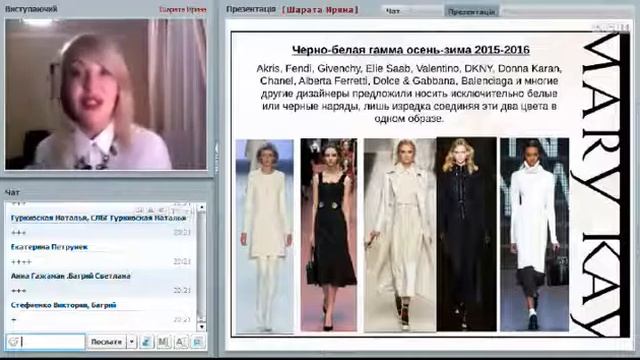
Task: Switch to the Презентация tab
Action: pyautogui.click(x=471, y=11)
